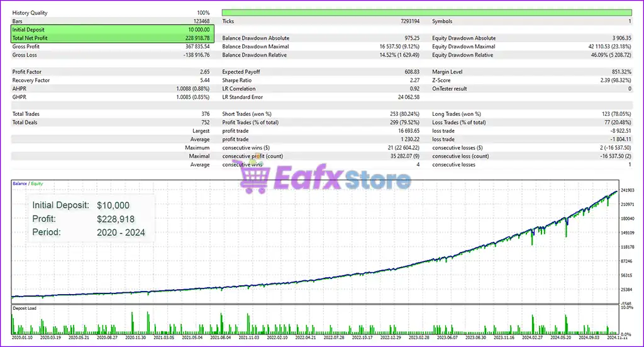Click the Balance legend label in the chart

pos(19,183)
